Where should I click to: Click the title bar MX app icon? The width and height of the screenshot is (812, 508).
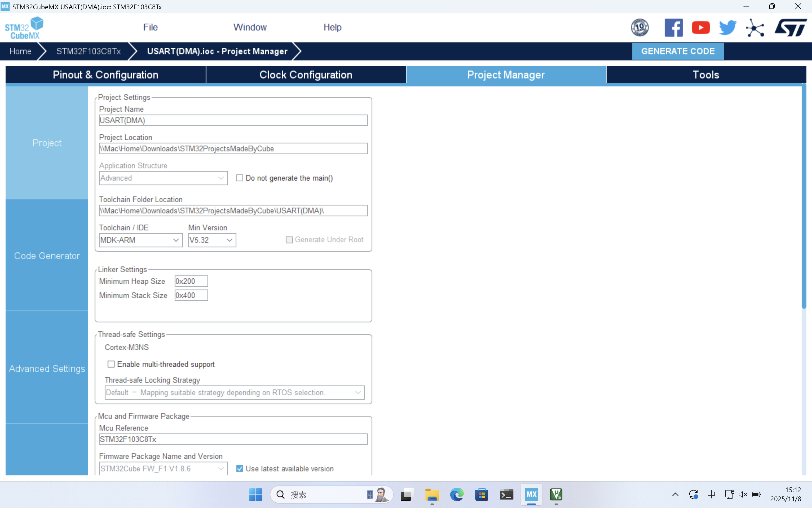[x=5, y=6]
